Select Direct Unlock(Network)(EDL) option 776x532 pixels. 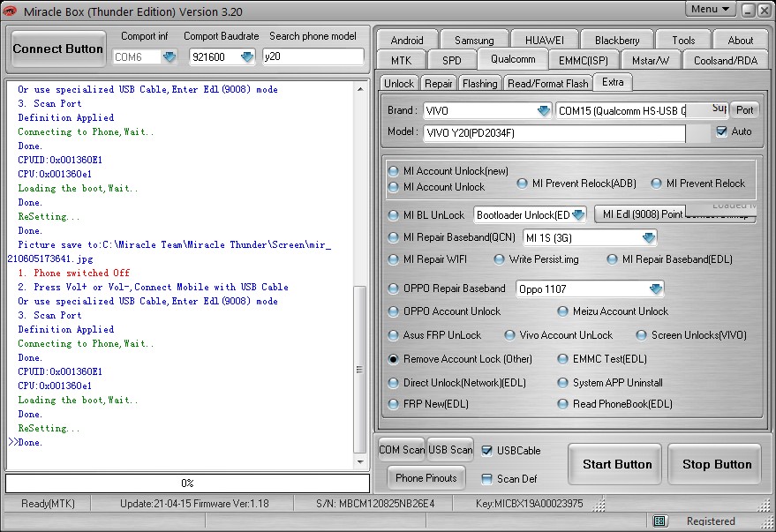click(x=394, y=383)
